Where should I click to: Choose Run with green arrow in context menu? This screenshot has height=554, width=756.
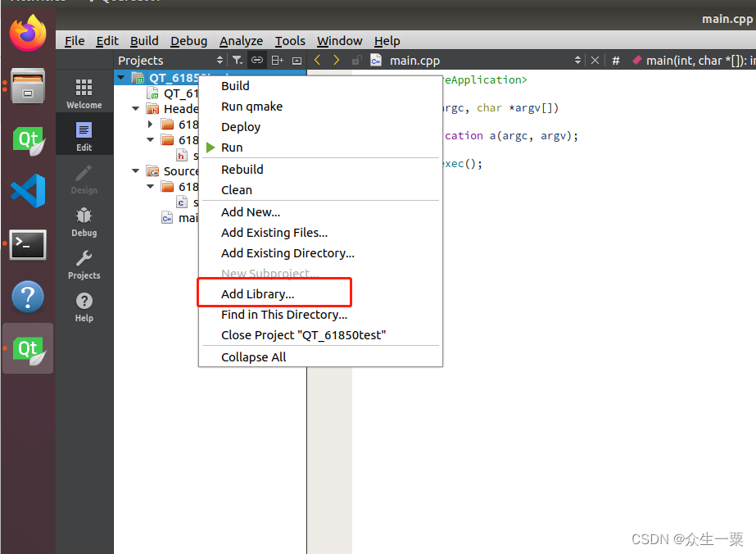tap(320, 148)
